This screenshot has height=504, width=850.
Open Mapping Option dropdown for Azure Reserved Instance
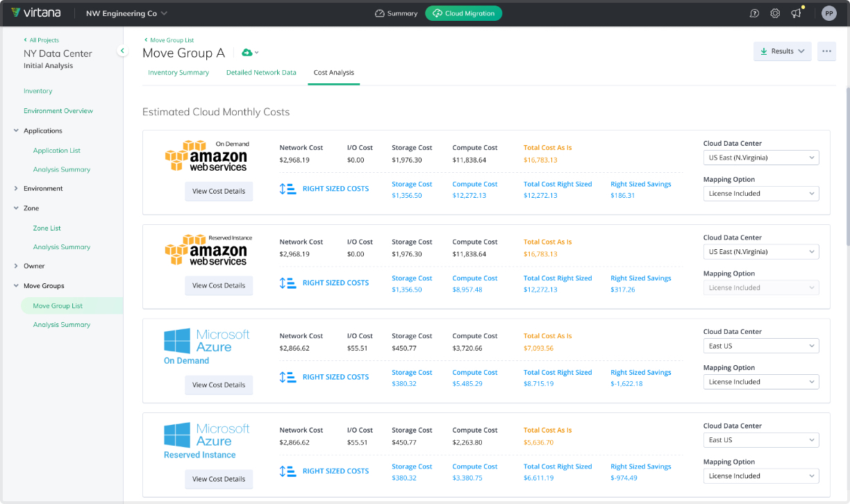point(761,476)
